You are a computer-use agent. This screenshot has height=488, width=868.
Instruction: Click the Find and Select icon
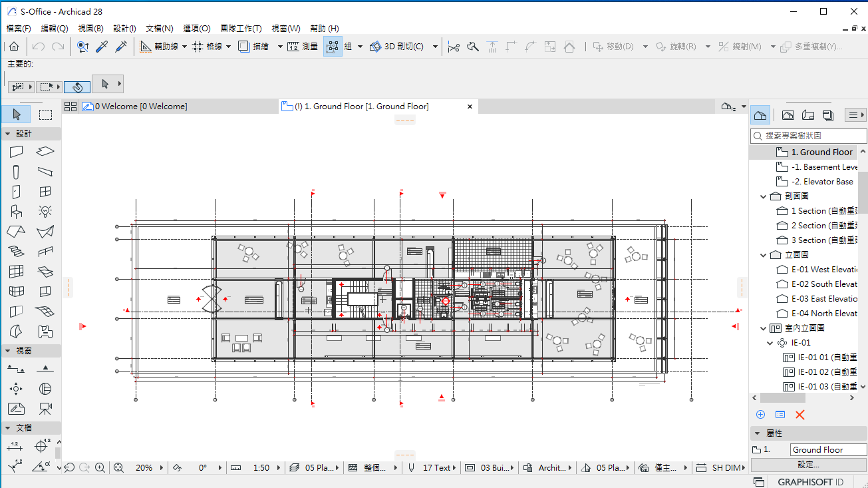82,47
